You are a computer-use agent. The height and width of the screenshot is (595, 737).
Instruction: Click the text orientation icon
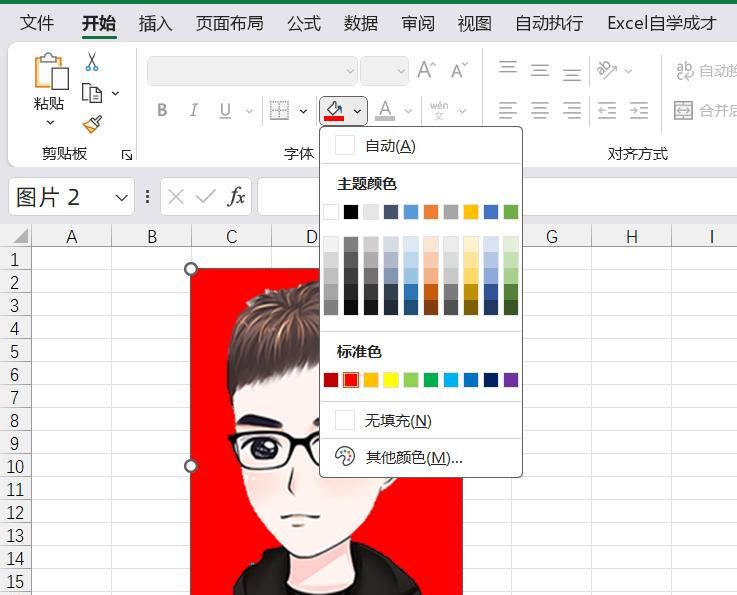coord(606,70)
